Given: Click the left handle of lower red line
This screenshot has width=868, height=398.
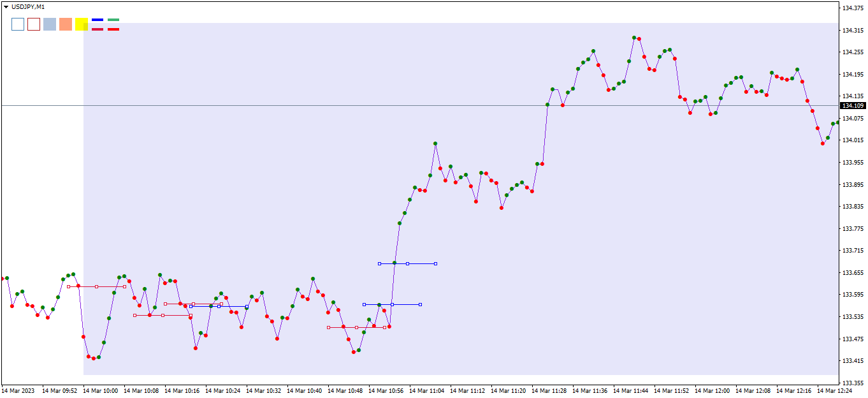Looking at the screenshot, I should coord(134,315).
